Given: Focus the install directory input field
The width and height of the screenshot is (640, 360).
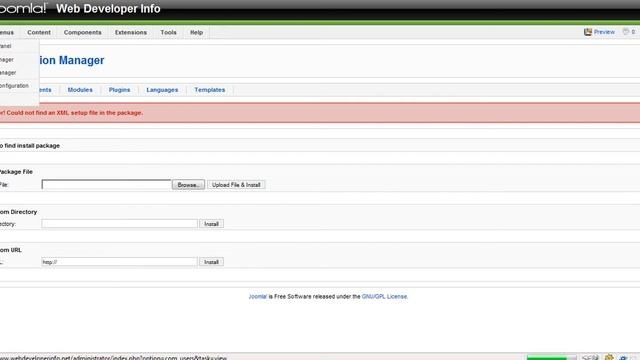Looking at the screenshot, I should pyautogui.click(x=119, y=224).
